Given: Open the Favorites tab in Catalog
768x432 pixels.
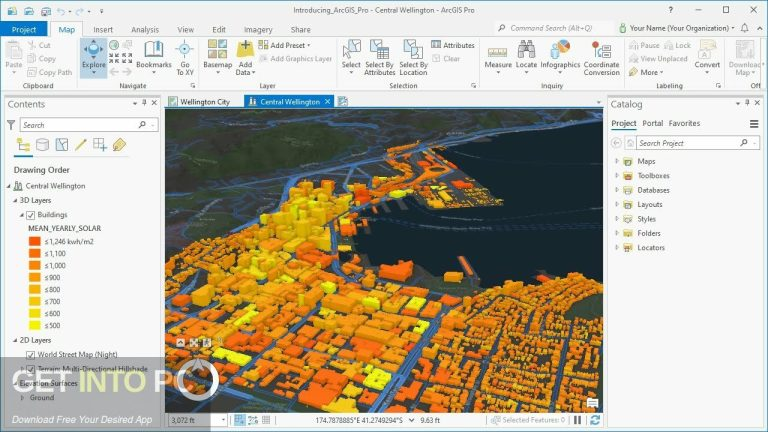Looking at the screenshot, I should [x=684, y=123].
